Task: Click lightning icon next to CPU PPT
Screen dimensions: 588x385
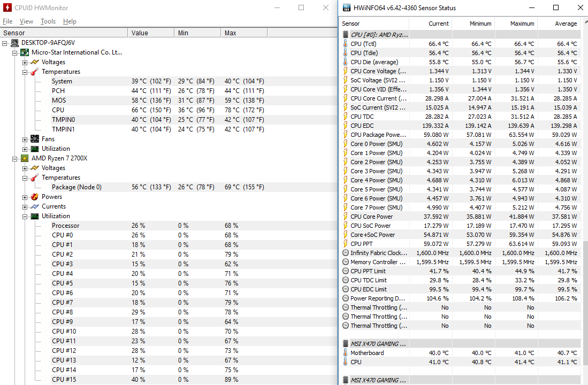Action: click(x=346, y=244)
